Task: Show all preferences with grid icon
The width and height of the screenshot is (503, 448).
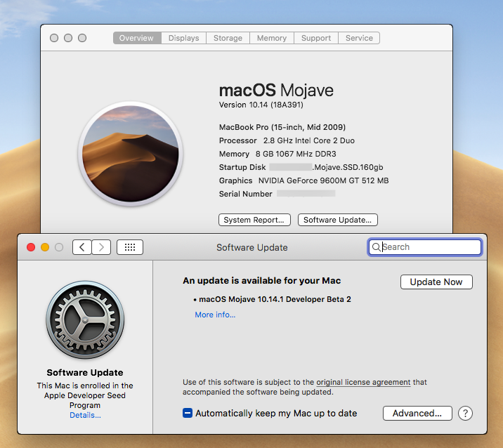Action: pos(130,247)
